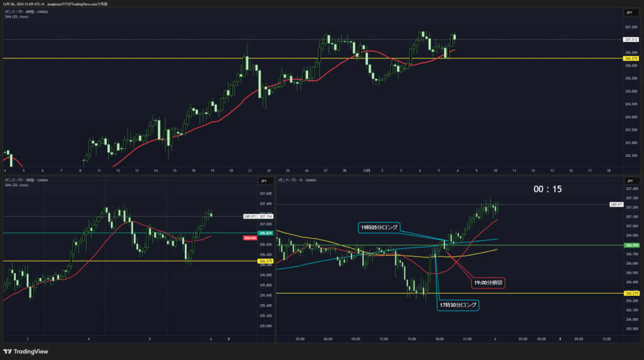The width and height of the screenshot is (644, 360).
Task: Click the SMA (20, close) legend on the 1-hour chart
Action: pos(16,185)
